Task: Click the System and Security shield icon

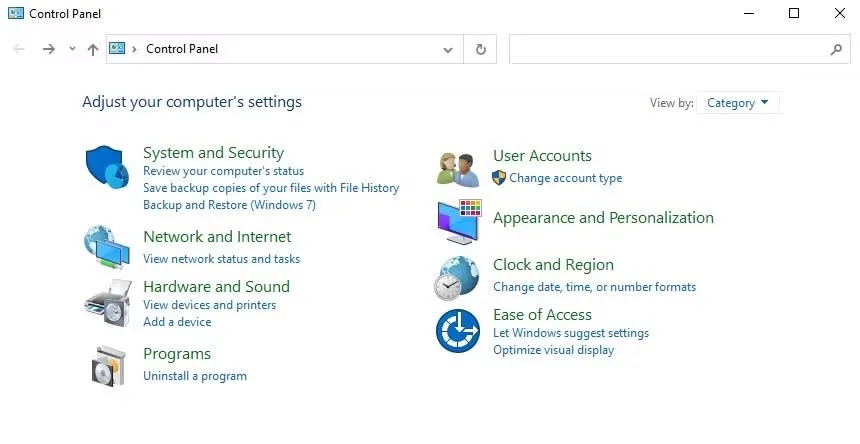Action: tap(106, 167)
